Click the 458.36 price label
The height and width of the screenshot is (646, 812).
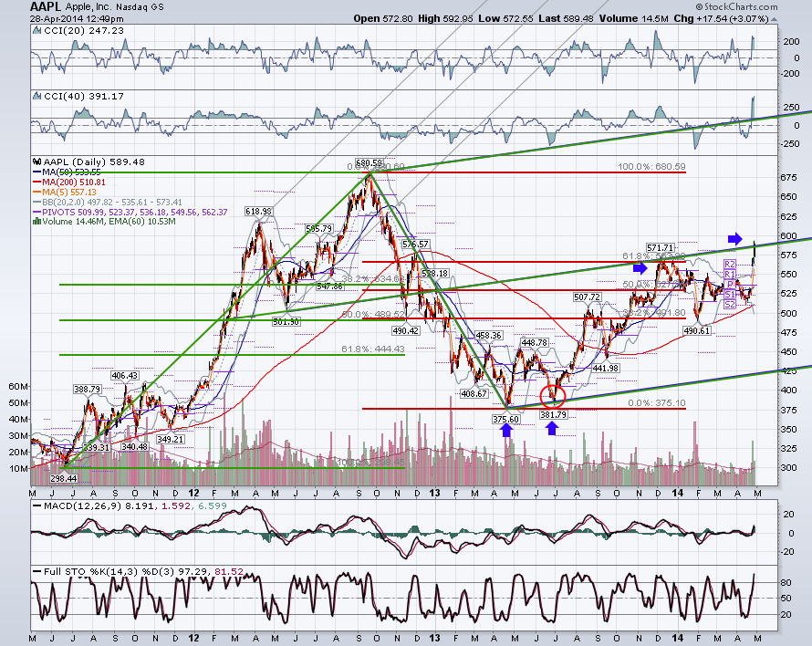pyautogui.click(x=488, y=335)
